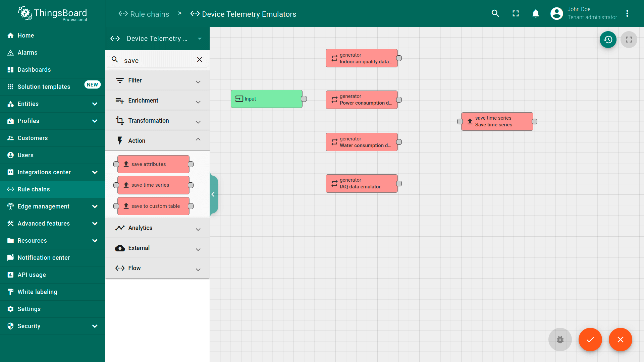Viewport: 644px width, 362px height.
Task: Toggle fullscreen icon in top header
Action: [x=516, y=13]
